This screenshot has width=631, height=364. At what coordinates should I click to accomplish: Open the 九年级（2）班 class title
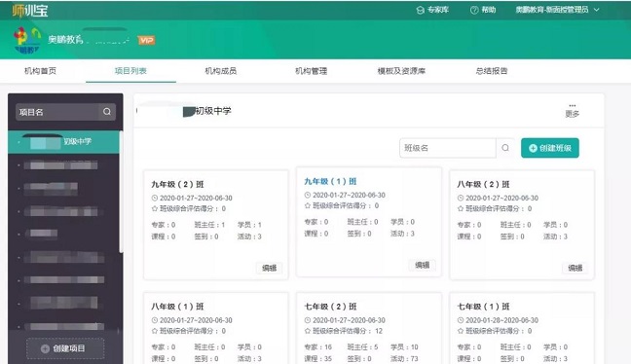(177, 184)
